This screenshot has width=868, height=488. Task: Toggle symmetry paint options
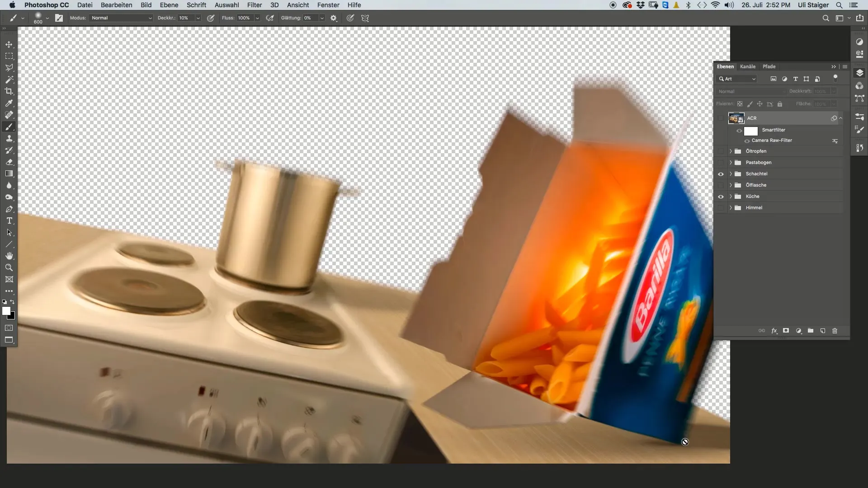click(x=365, y=18)
